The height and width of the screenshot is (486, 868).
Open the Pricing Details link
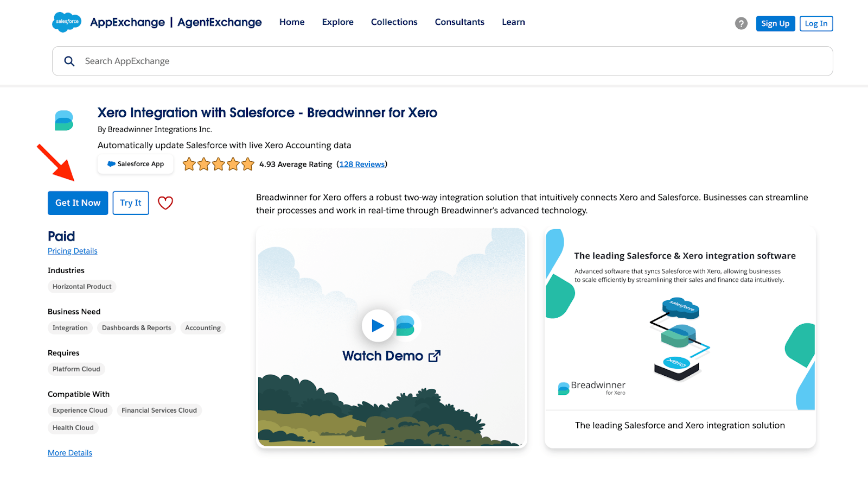coord(72,250)
